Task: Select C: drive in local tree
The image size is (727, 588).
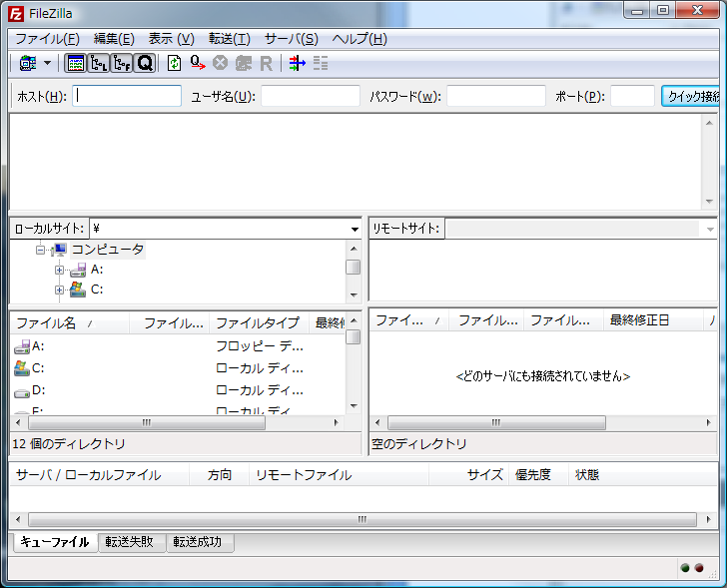Action: point(97,290)
